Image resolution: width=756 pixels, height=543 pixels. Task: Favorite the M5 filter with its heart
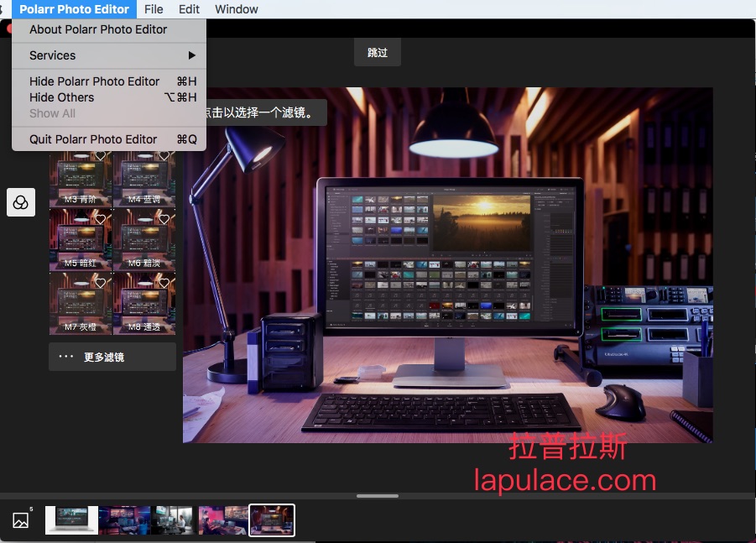click(101, 219)
